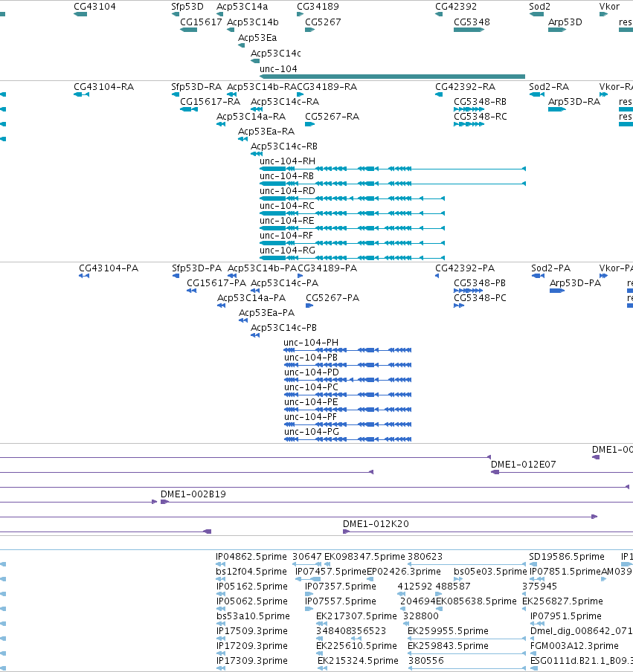Click the Acp53C14c-RB transcript label
633x672 pixels.
pos(284,146)
